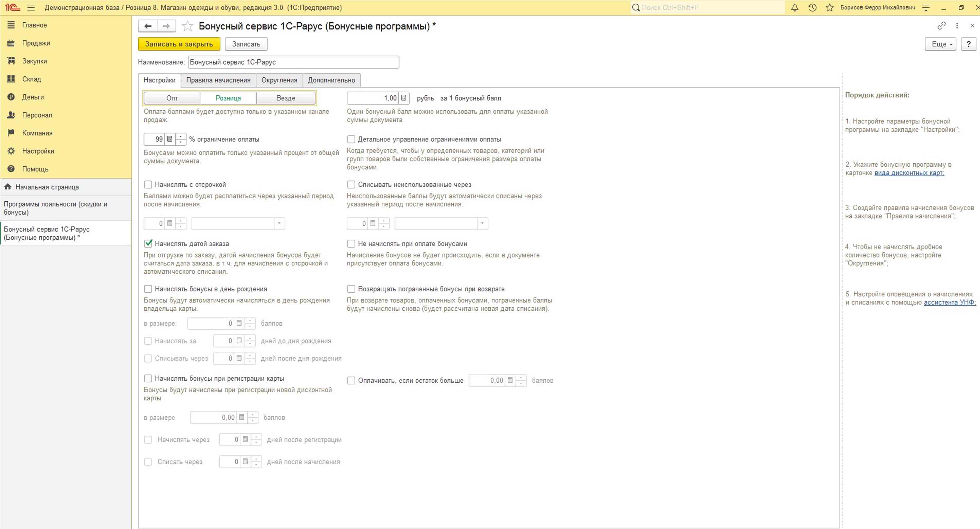980x529 pixels.
Task: Open Программы лояльности panel item
Action: click(x=66, y=208)
